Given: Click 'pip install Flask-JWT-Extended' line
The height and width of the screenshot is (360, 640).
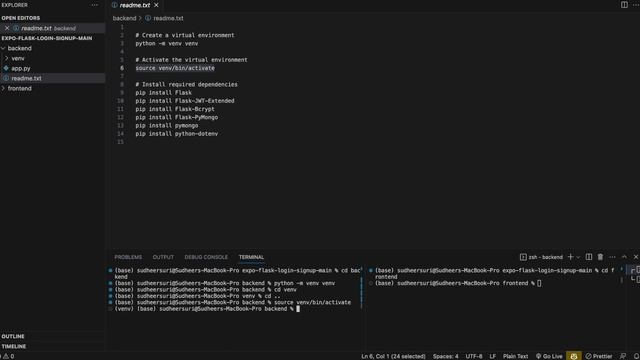Looking at the screenshot, I should (x=185, y=101).
